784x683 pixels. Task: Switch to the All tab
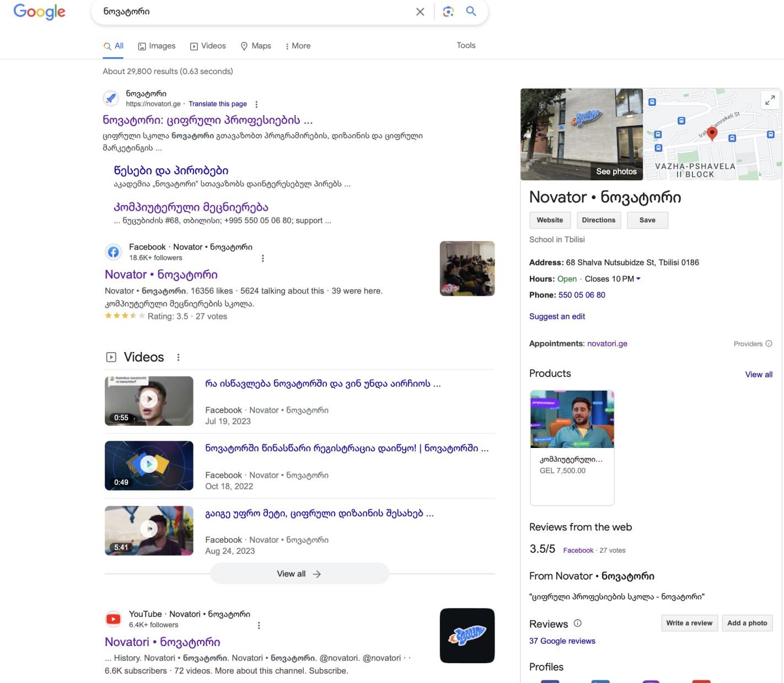point(114,46)
